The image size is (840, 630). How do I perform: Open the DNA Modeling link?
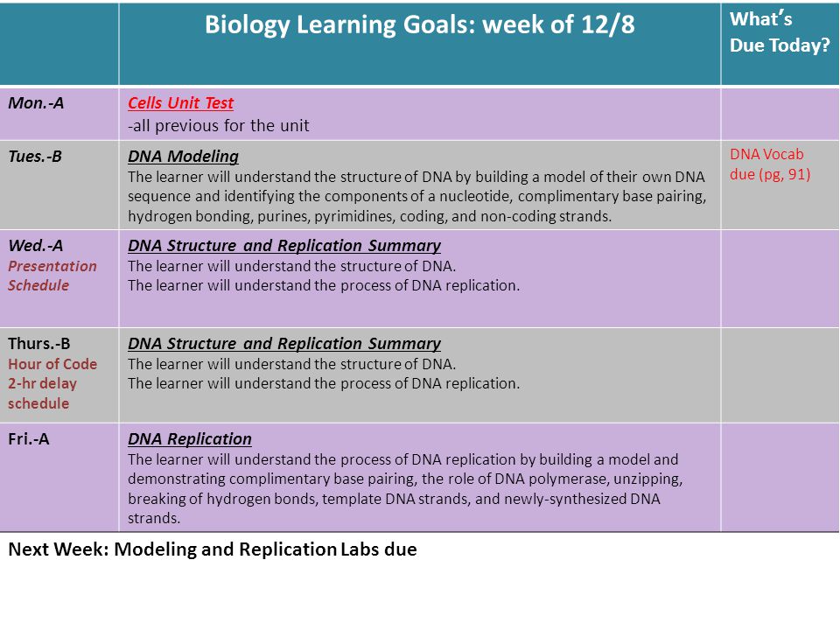click(x=183, y=157)
